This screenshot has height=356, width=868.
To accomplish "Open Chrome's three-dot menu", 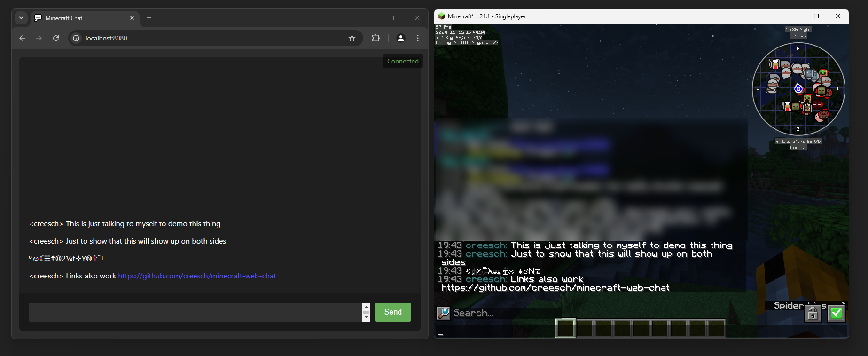I will click(418, 38).
